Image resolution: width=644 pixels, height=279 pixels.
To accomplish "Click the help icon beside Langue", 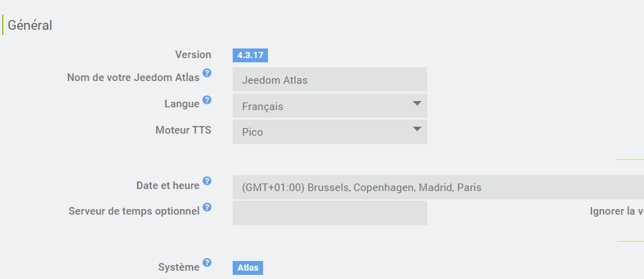I will (207, 100).
